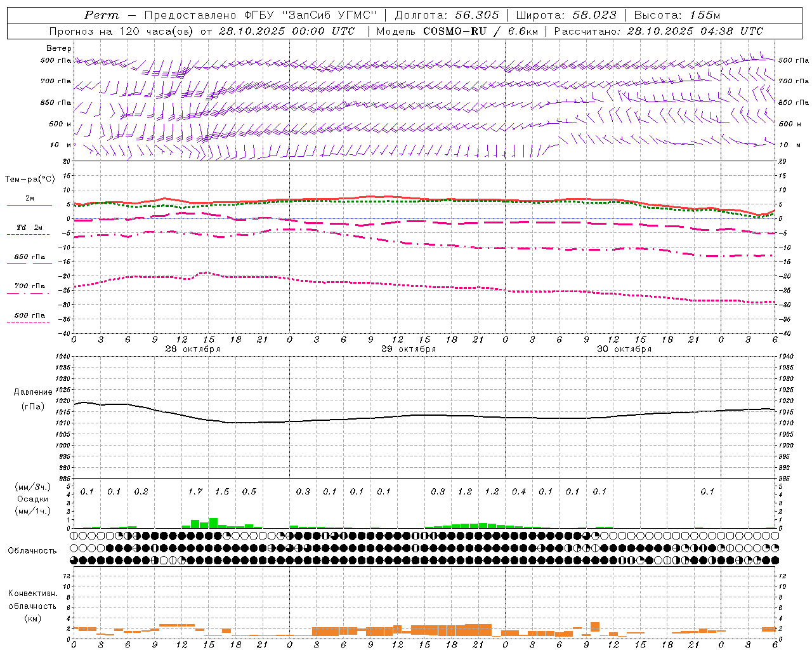This screenshot has height=650, width=812.
Task: Click the "Конвективн." label
Action: click(33, 594)
